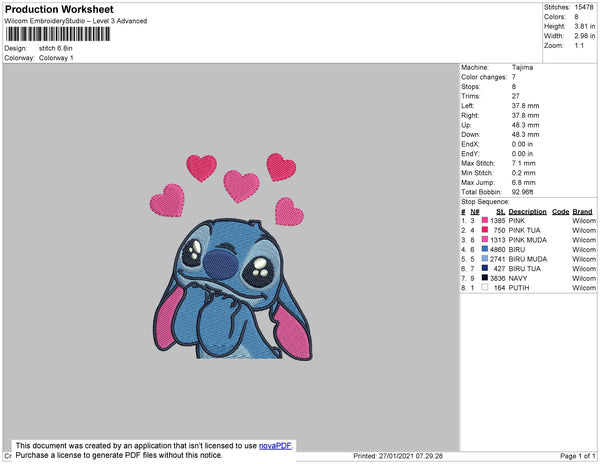600x464 pixels.
Task: Select the NAVY color swatch
Action: click(x=485, y=278)
